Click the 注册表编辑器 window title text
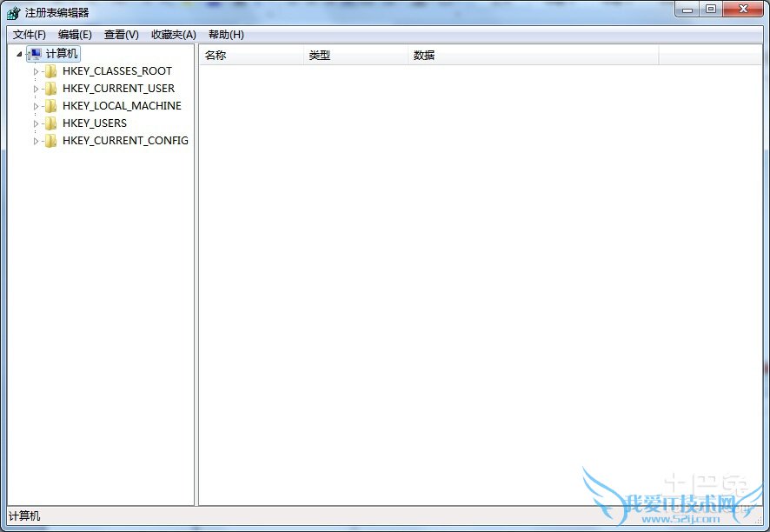 click(x=57, y=13)
